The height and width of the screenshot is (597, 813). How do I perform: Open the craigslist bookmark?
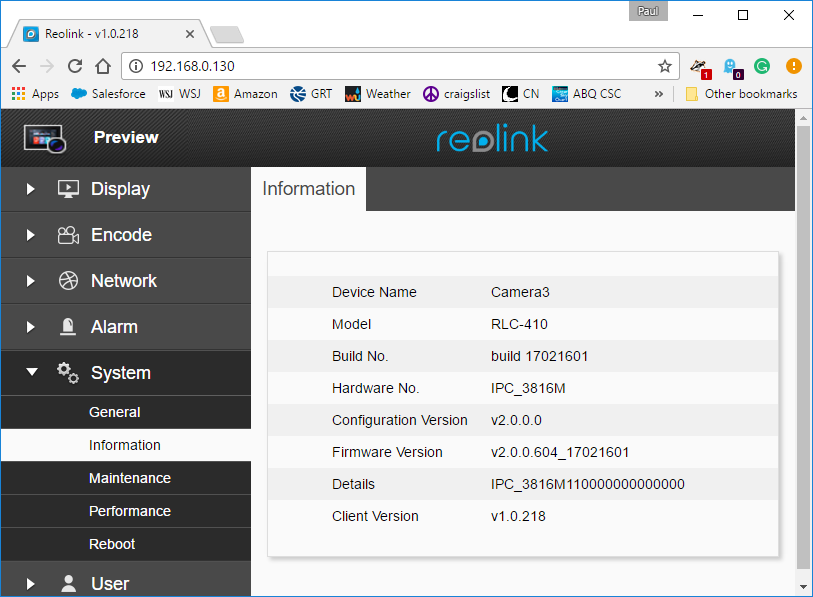[456, 94]
